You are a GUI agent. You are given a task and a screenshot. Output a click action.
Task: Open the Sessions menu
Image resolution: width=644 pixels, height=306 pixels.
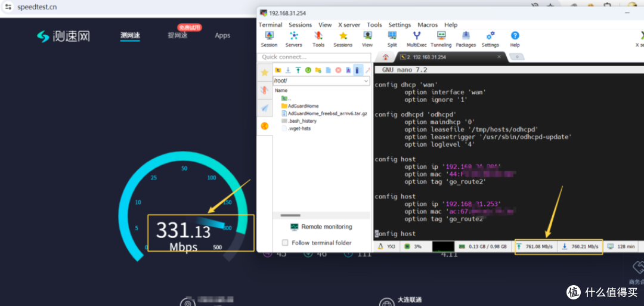tap(300, 24)
